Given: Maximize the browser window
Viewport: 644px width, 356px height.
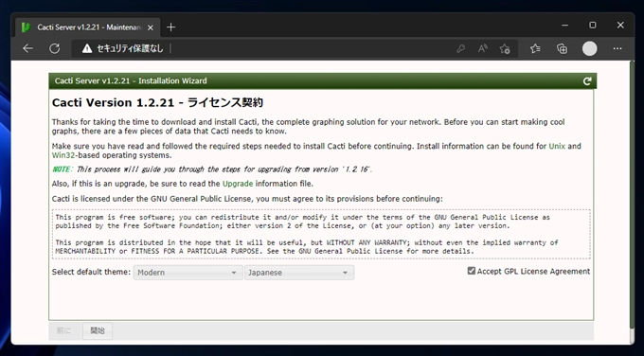Looking at the screenshot, I should (x=592, y=26).
